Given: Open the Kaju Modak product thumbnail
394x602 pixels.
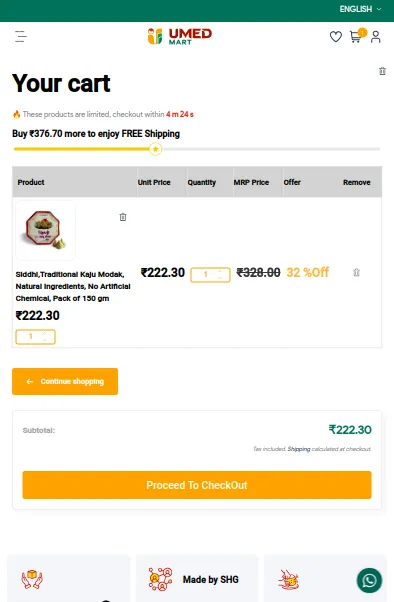Looking at the screenshot, I should [45, 230].
